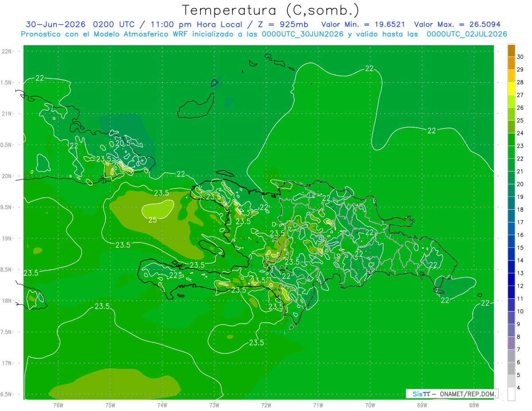Click the "68W" longitude axis label
Screen dimensions: 532x411
(474, 405)
